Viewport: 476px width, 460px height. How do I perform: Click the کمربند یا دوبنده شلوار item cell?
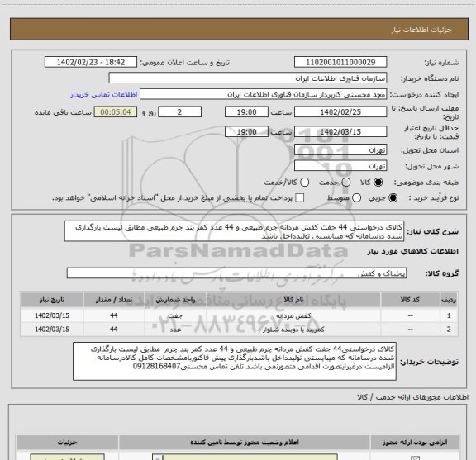[x=293, y=330]
